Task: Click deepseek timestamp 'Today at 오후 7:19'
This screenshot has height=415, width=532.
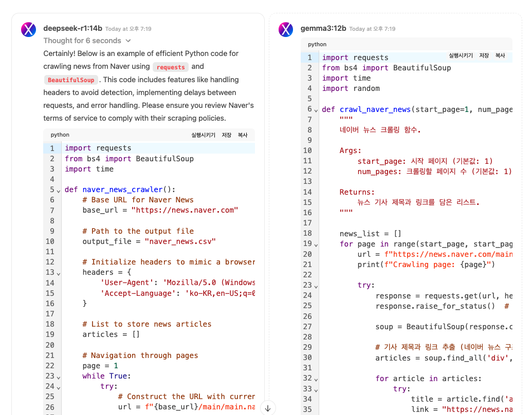Action: point(129,29)
